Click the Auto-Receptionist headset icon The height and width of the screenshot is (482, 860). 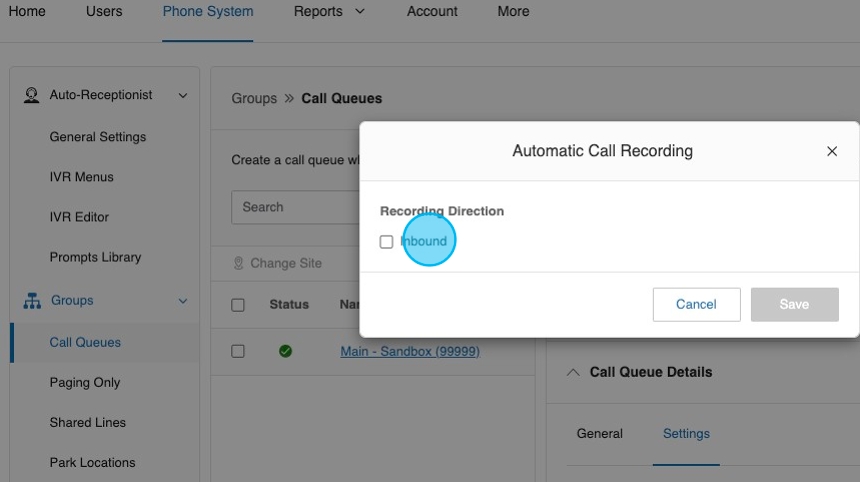click(x=32, y=95)
